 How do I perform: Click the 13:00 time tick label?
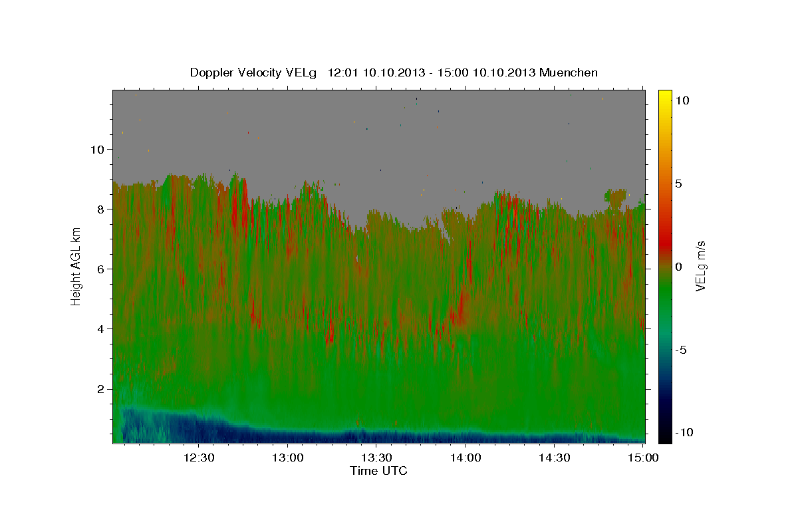(x=287, y=458)
